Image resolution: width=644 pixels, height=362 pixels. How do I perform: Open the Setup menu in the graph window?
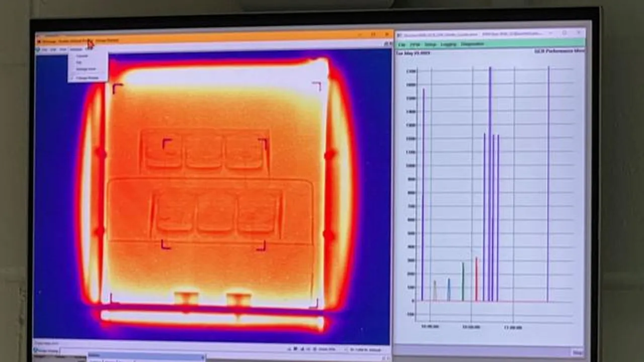430,45
